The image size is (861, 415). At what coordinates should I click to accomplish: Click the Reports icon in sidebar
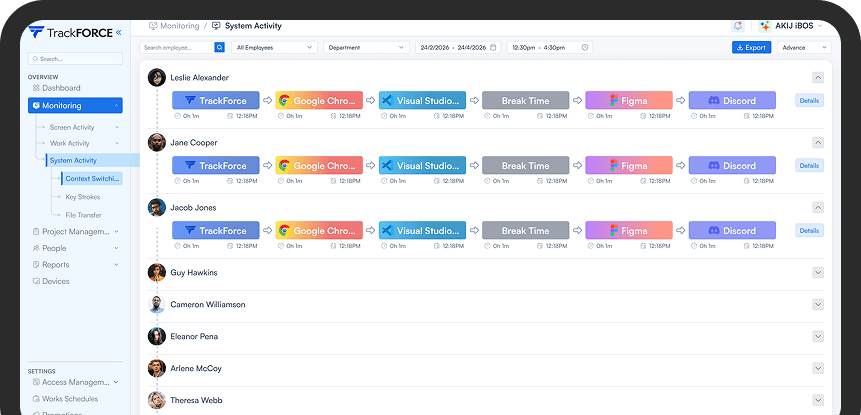point(36,265)
